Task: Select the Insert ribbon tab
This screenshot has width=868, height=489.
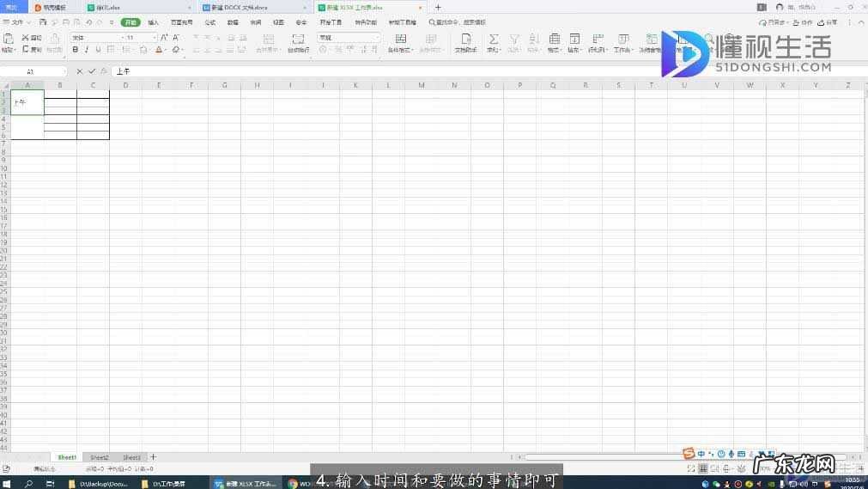Action: point(154,22)
